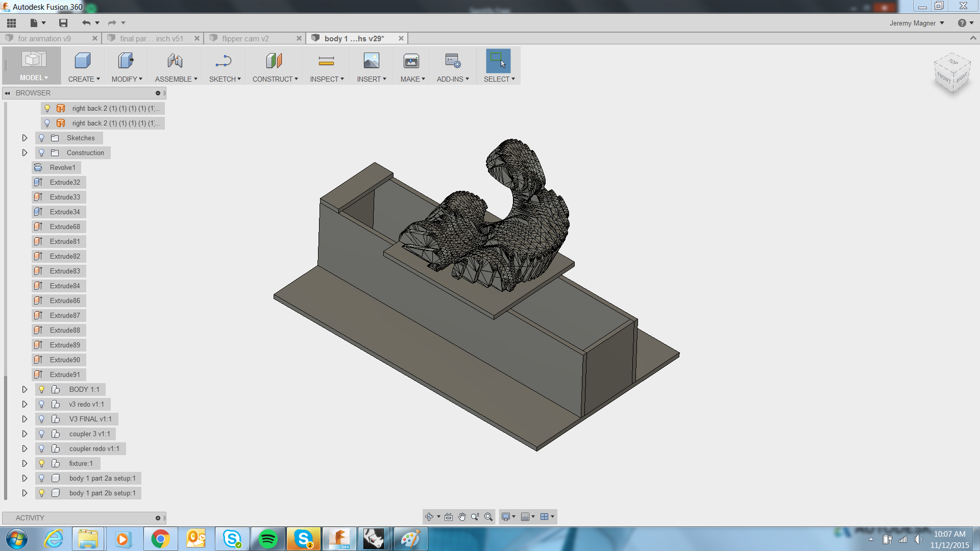Screen dimensions: 980x551
Task: Click the ACTIVITY panel options dot
Action: pyautogui.click(x=158, y=518)
